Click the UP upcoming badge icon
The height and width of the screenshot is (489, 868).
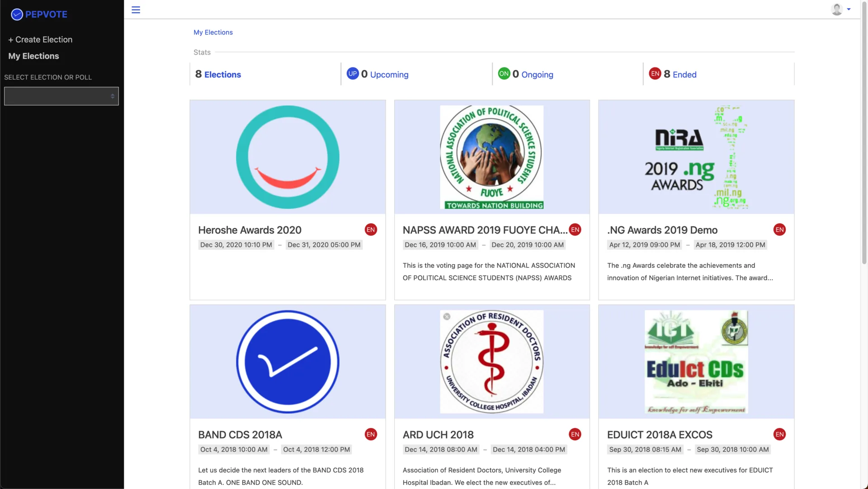[x=353, y=74]
